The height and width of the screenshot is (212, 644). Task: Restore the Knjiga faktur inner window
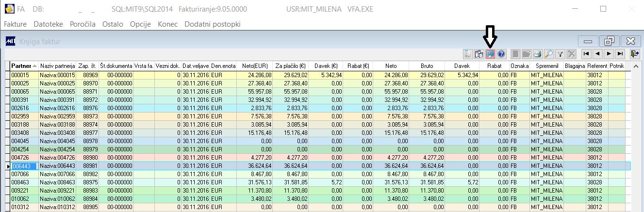(x=609, y=41)
